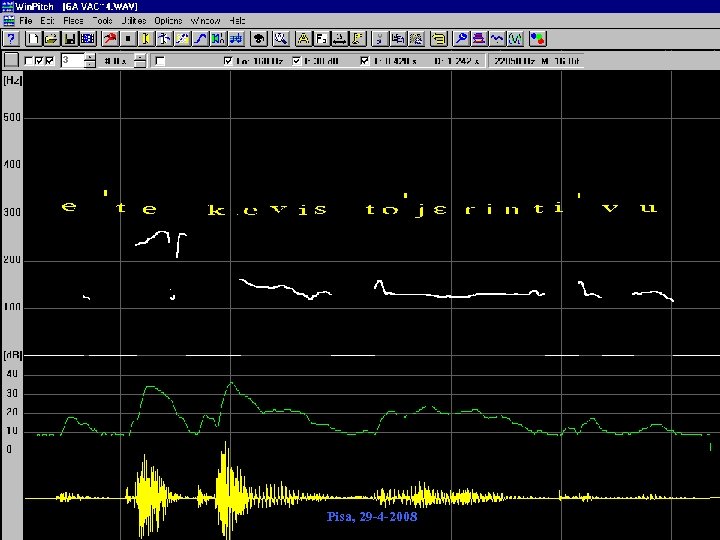Screen dimensions: 720x540
Task: Open the spectrogram noise-pattern icon
Action: pyautogui.click(x=416, y=39)
